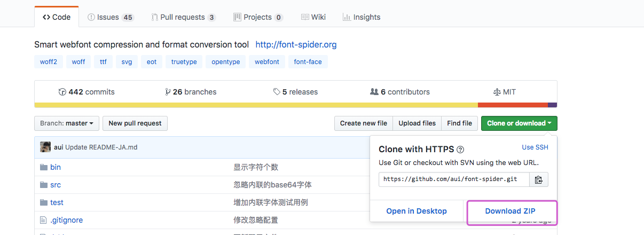View the 26 branches list
The width and height of the screenshot is (644, 235).
coord(191,92)
